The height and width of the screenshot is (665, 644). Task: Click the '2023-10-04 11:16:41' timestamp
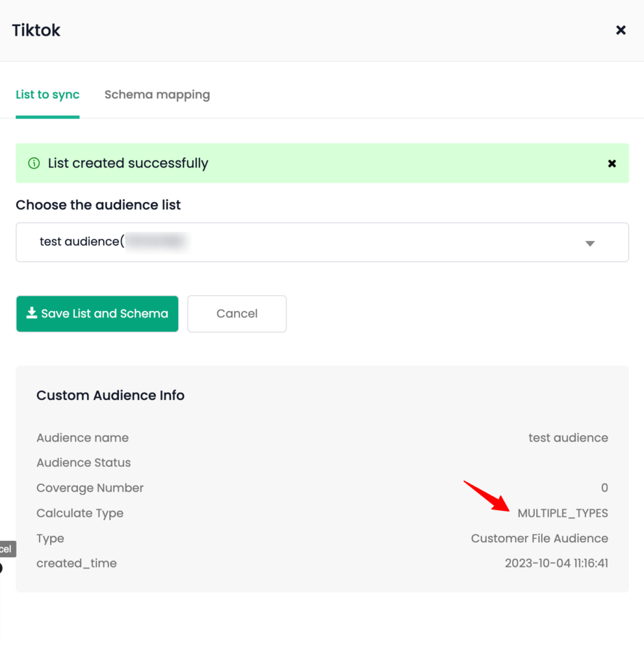click(556, 563)
